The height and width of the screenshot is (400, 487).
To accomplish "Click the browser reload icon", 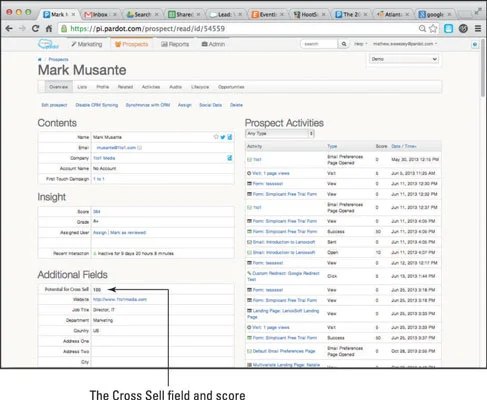I will (35, 29).
